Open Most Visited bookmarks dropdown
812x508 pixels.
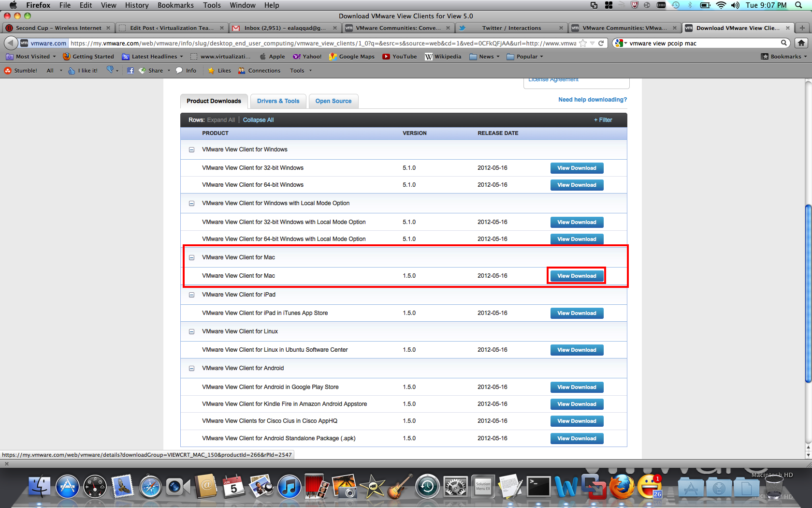(31, 57)
